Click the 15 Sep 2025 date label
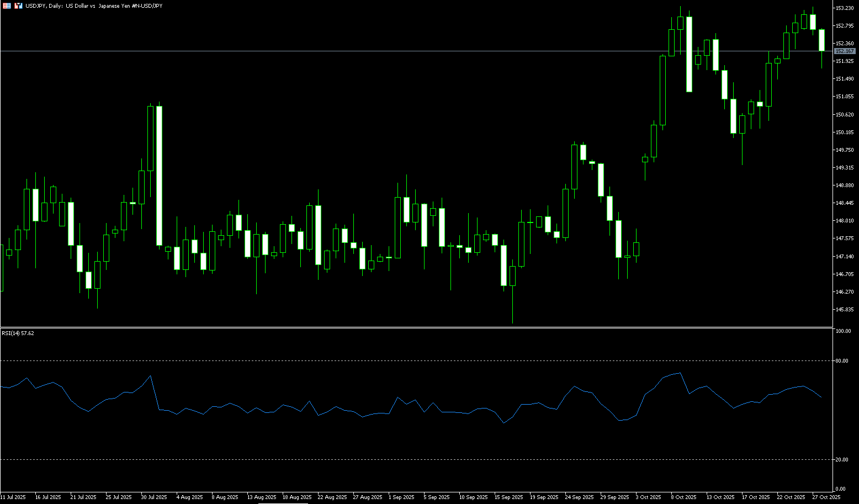The image size is (859, 504). [508, 497]
